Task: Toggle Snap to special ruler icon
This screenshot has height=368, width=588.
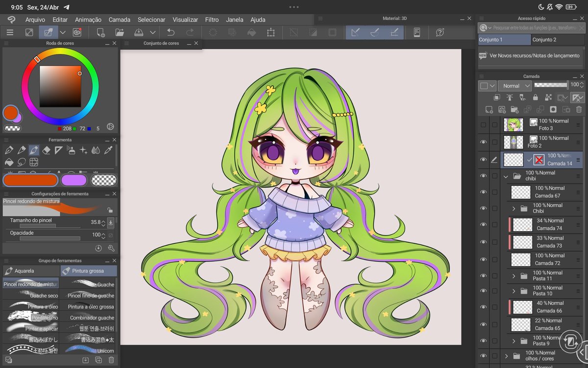Action: (375, 32)
